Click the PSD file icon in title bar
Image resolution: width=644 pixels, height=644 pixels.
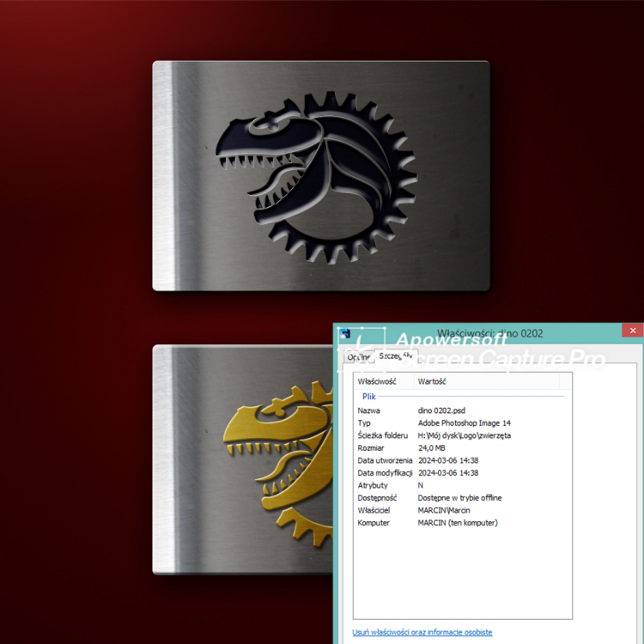345,332
